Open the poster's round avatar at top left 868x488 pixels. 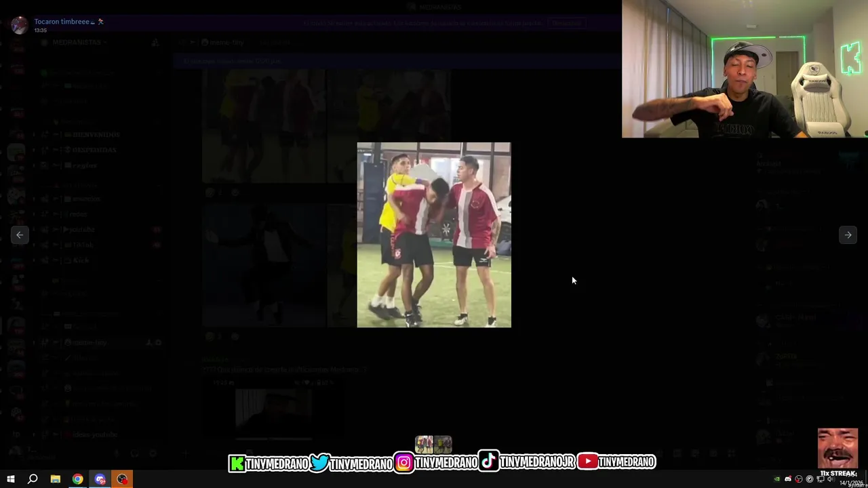19,25
